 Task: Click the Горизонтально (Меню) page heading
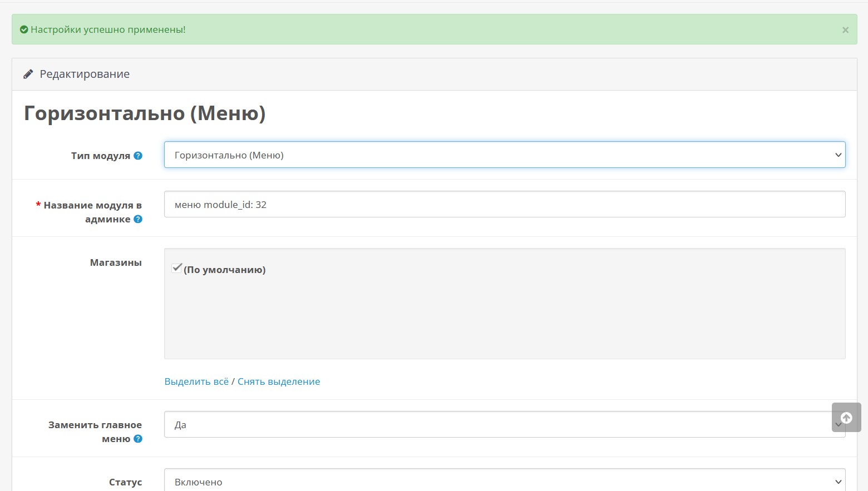pos(145,113)
